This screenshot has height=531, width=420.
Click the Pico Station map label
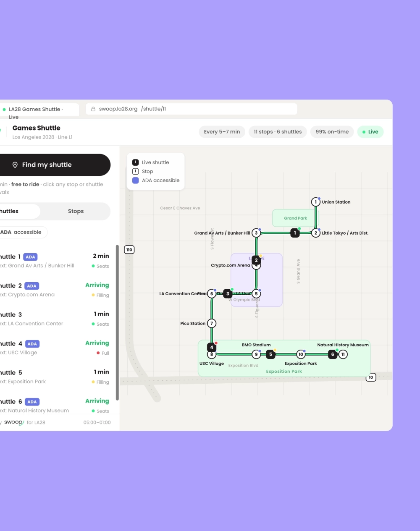[x=193, y=324]
